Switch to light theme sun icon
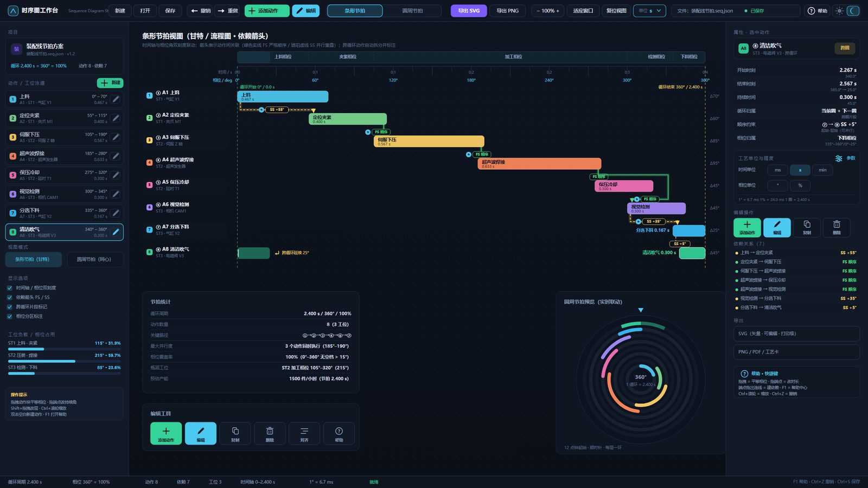The image size is (868, 488). [x=839, y=11]
